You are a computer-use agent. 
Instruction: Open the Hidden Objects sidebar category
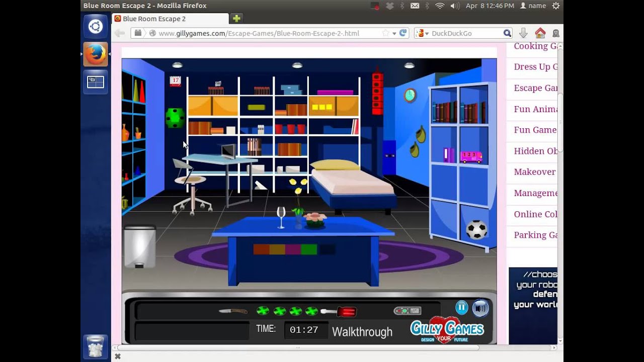[535, 151]
